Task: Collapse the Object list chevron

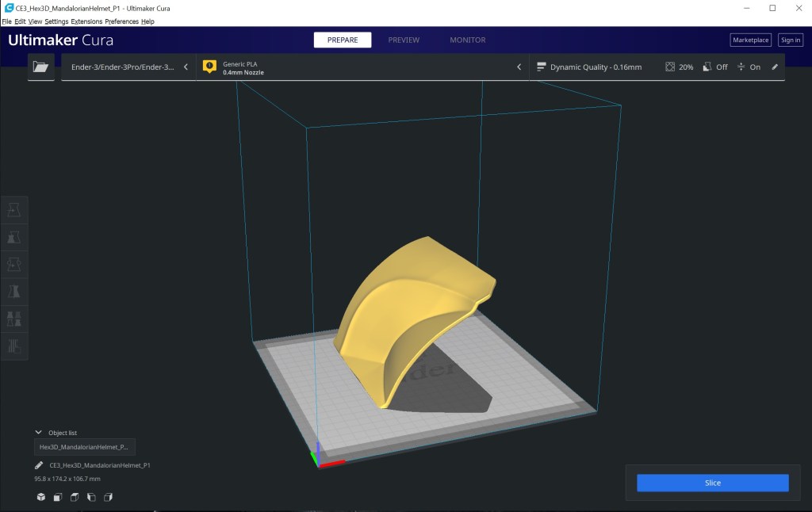Action: [38, 433]
